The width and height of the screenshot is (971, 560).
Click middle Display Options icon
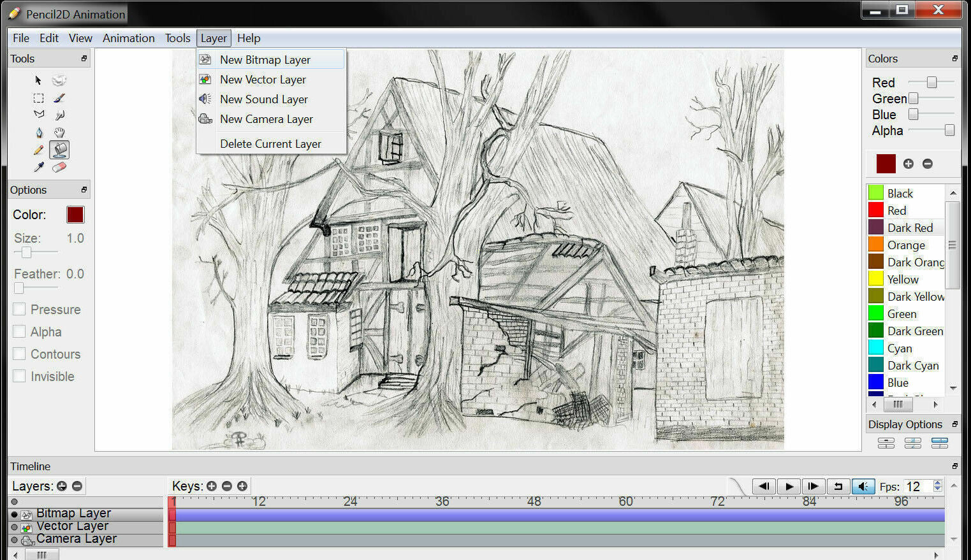click(913, 443)
